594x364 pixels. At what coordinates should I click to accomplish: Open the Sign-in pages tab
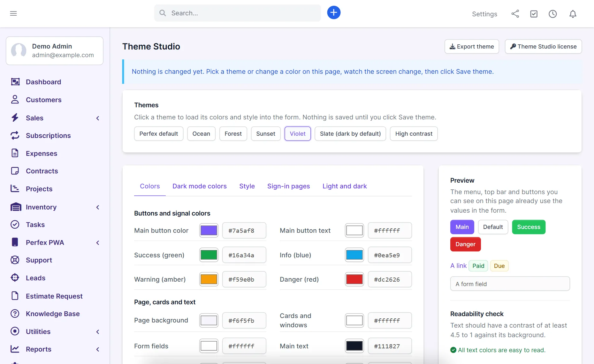(289, 186)
